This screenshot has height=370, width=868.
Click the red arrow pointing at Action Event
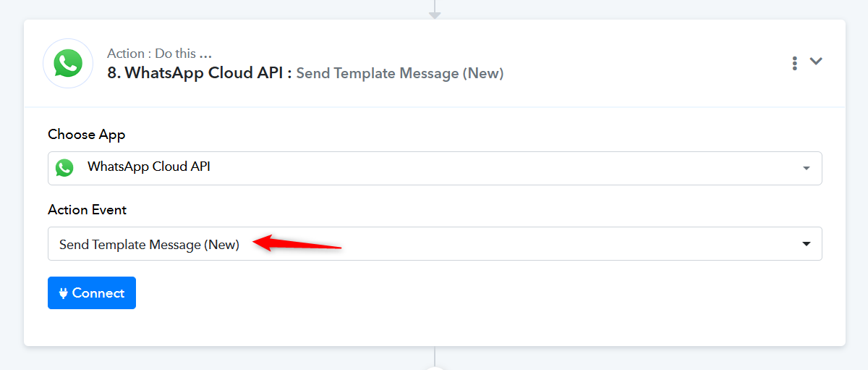[298, 244]
